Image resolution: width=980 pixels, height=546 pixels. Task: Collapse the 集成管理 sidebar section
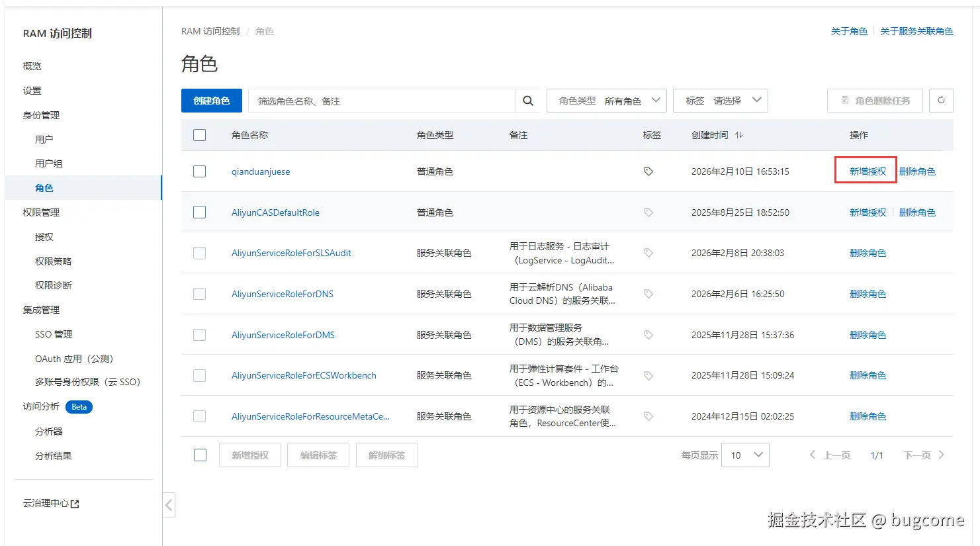[x=41, y=310]
